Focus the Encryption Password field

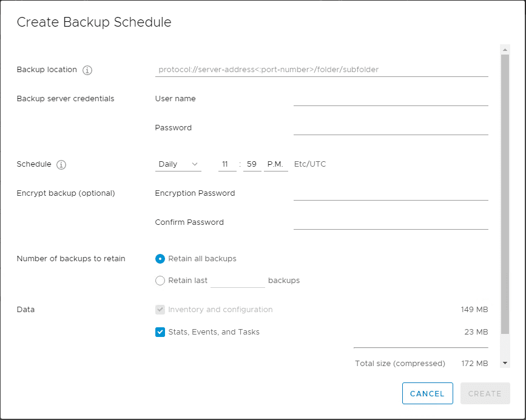pos(391,193)
